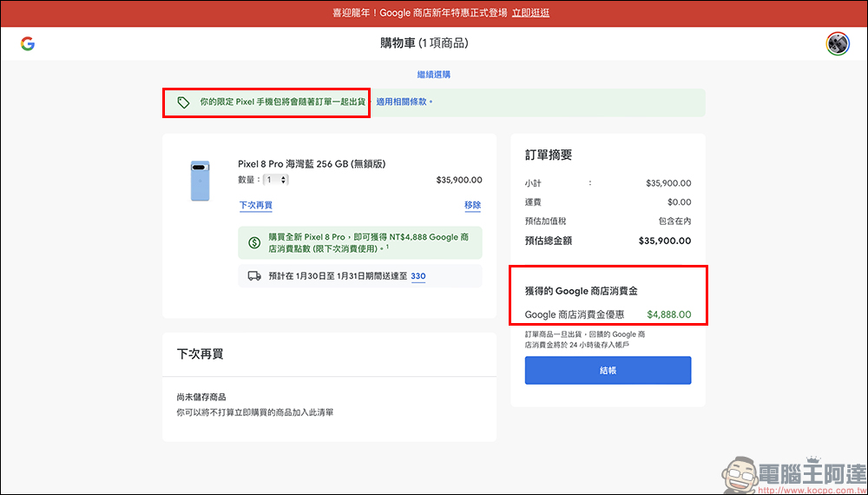
Task: Open the 數量 quantity dropdown
Action: point(276,180)
